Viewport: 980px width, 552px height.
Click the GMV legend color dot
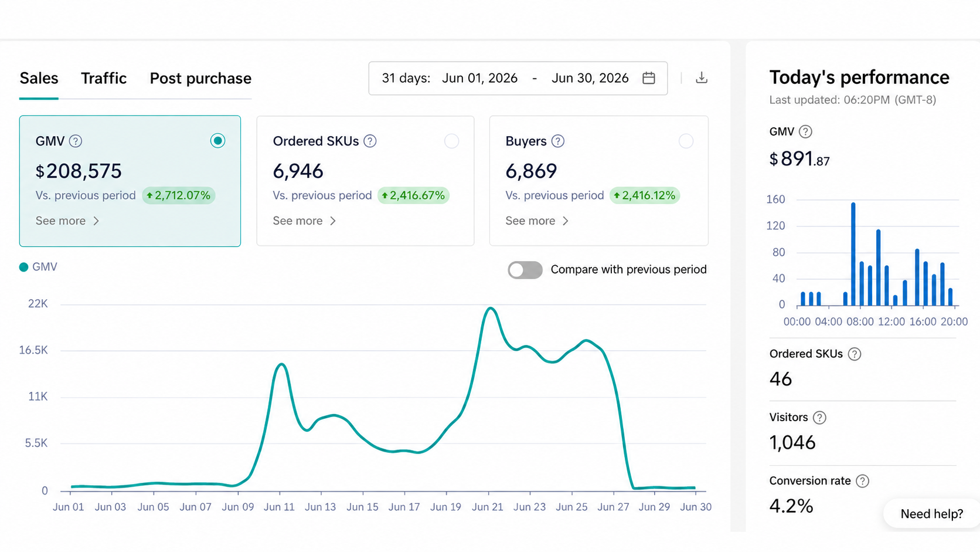tap(24, 267)
